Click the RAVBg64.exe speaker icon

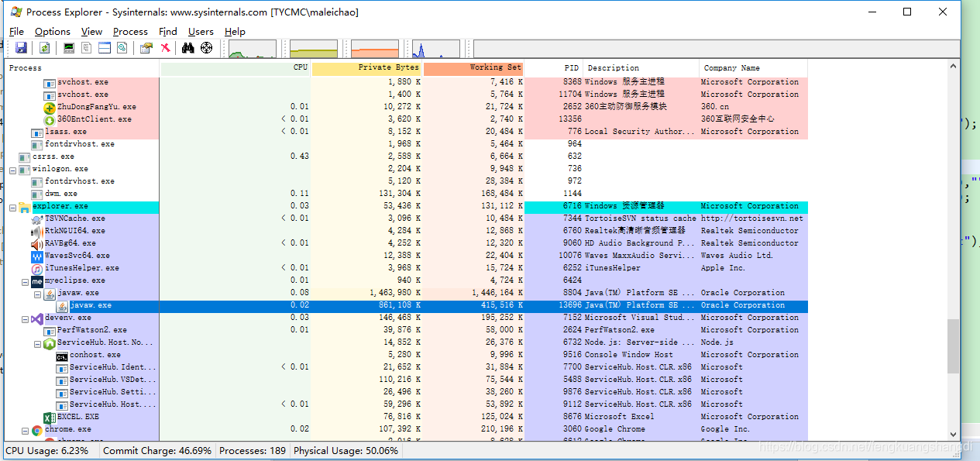click(37, 243)
